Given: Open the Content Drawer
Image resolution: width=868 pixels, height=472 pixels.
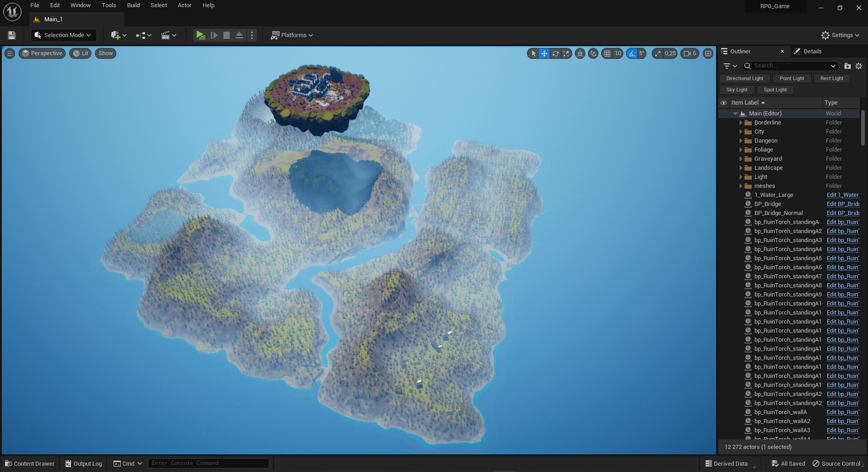Looking at the screenshot, I should (x=30, y=463).
